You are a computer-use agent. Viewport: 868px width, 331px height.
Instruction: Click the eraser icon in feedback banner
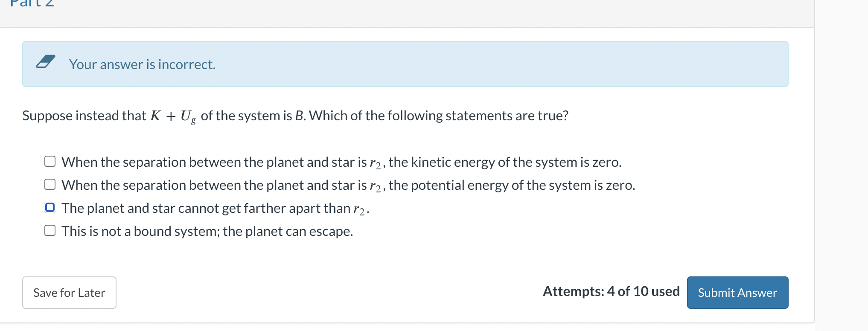[45, 62]
